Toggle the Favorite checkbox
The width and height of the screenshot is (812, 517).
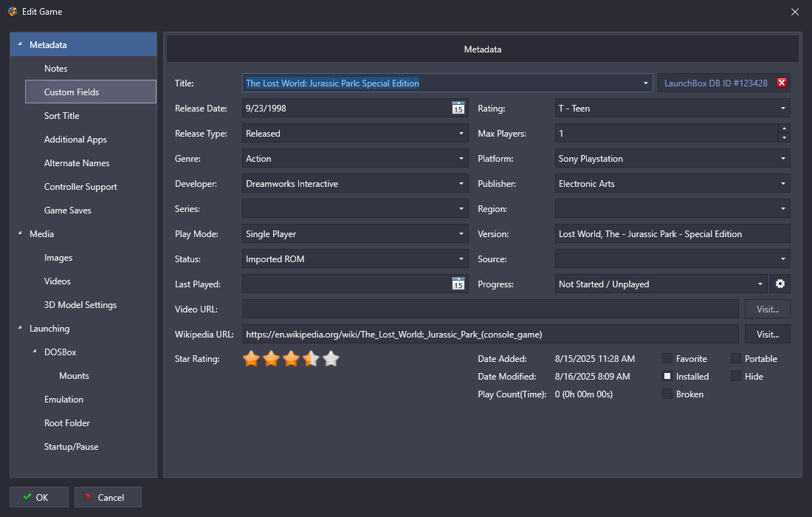pos(667,358)
